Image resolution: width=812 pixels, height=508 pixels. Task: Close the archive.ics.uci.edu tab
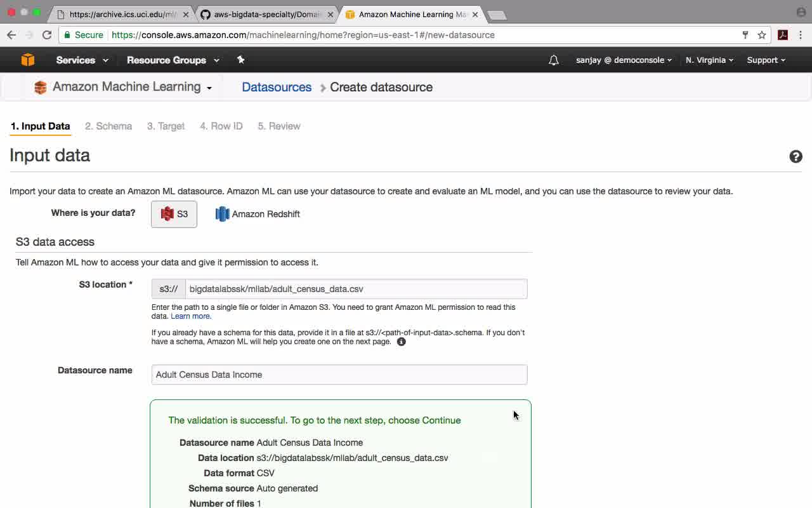(187, 14)
